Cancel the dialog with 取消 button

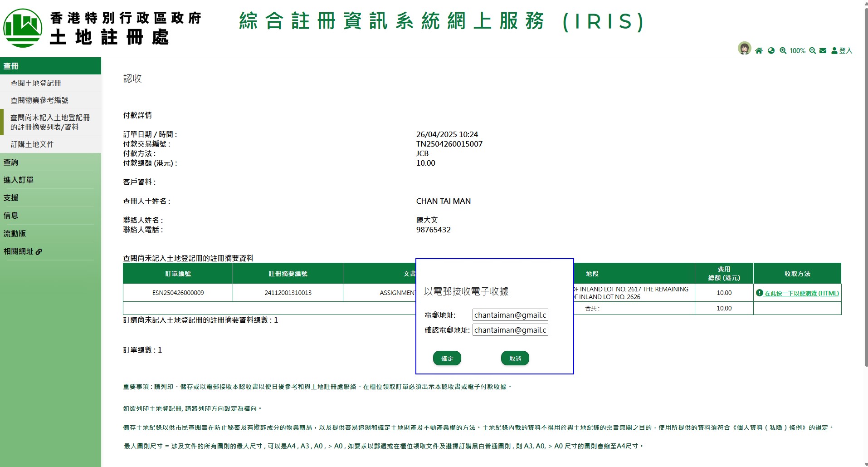click(515, 358)
